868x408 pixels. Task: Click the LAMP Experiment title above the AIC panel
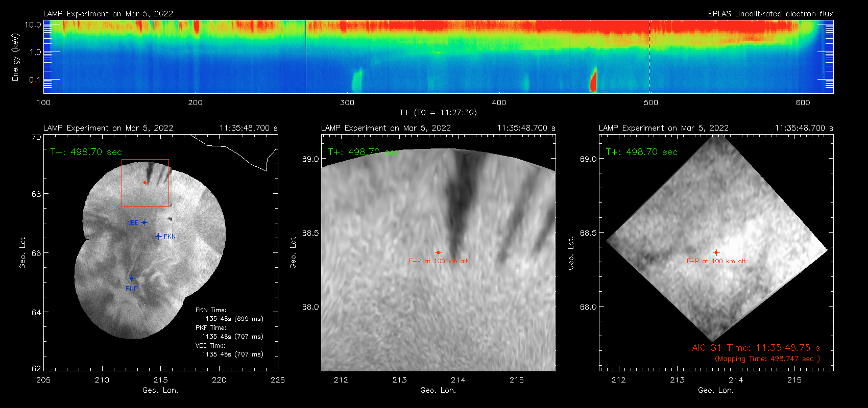click(664, 128)
